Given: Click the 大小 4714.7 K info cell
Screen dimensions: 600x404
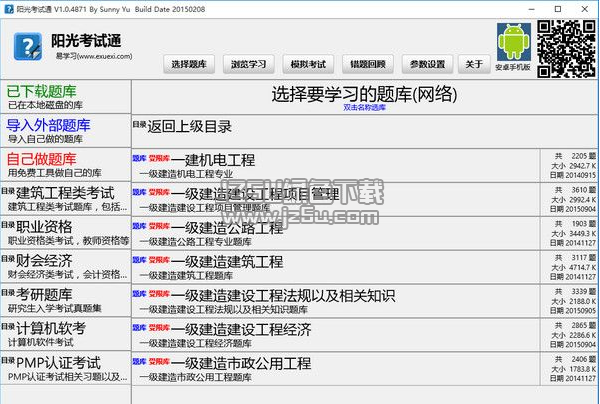Looking at the screenshot, I should 574,267.
